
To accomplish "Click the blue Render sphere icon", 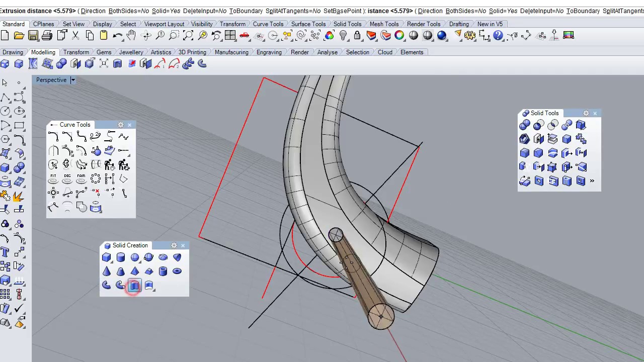I will tap(442, 35).
